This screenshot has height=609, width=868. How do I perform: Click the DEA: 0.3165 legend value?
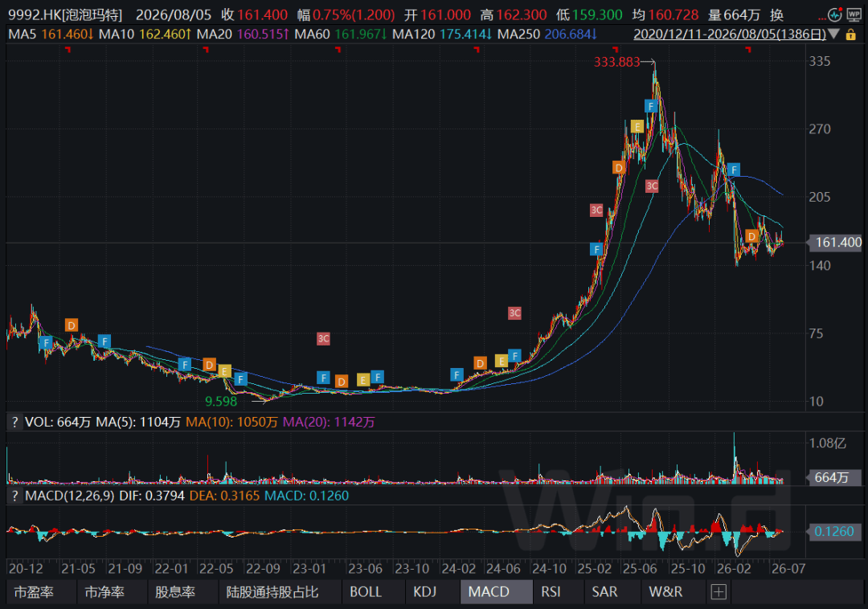[x=224, y=496]
